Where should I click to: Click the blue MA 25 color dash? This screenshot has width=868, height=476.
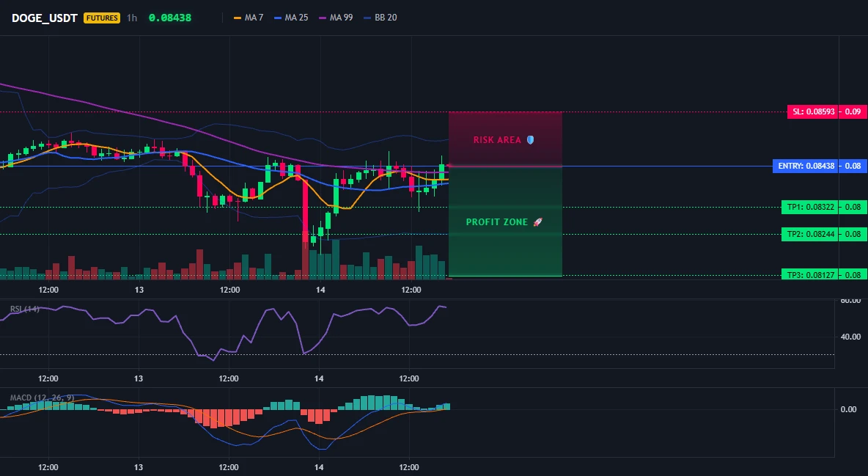(x=278, y=18)
